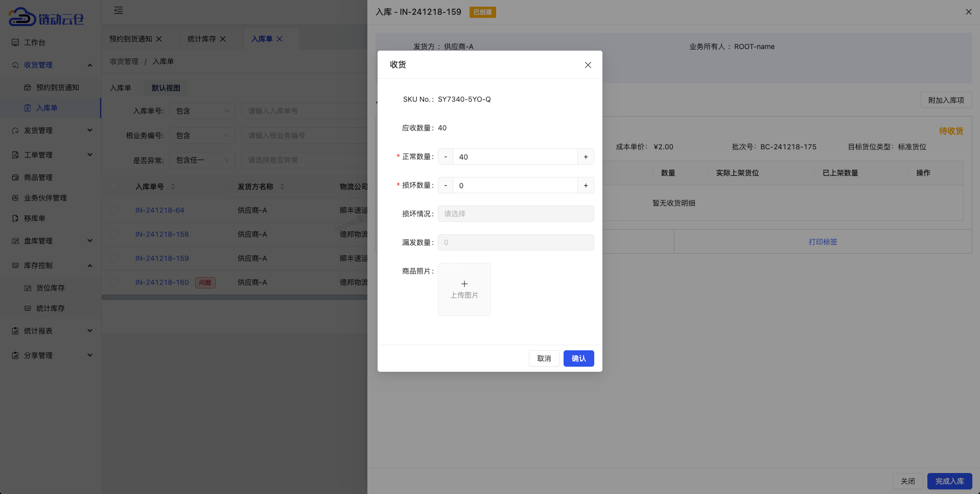The width and height of the screenshot is (980, 494).
Task: Toggle the select-all header checkbox
Action: click(114, 187)
